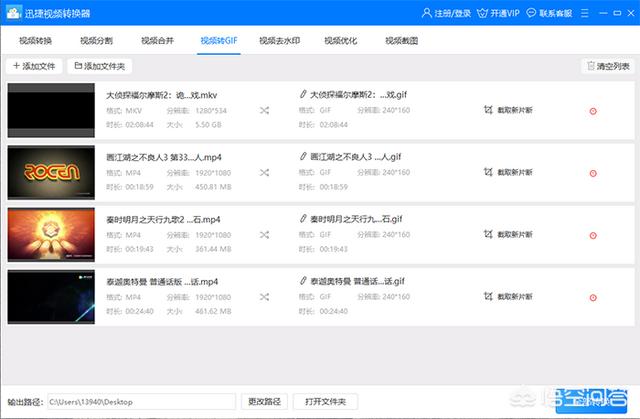Click the 添加文件夹 button
The height and width of the screenshot is (419, 640).
(x=100, y=66)
